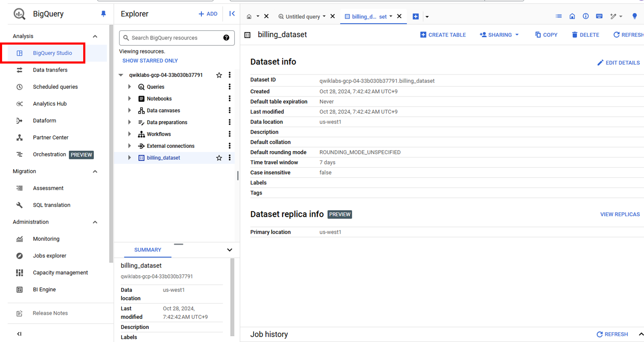Switch to the Untitled query tab
The height and width of the screenshot is (342, 644).
coord(303,17)
